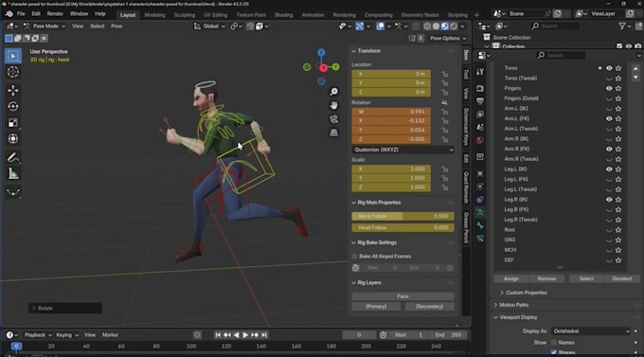The image size is (644, 357).
Task: Toggle visibility of Fingers bone collection
Action: 609,88
